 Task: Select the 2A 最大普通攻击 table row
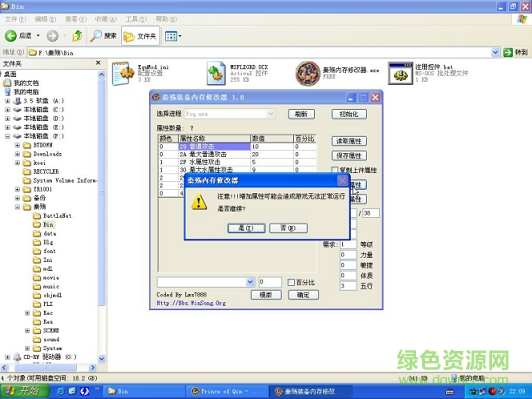click(x=237, y=154)
